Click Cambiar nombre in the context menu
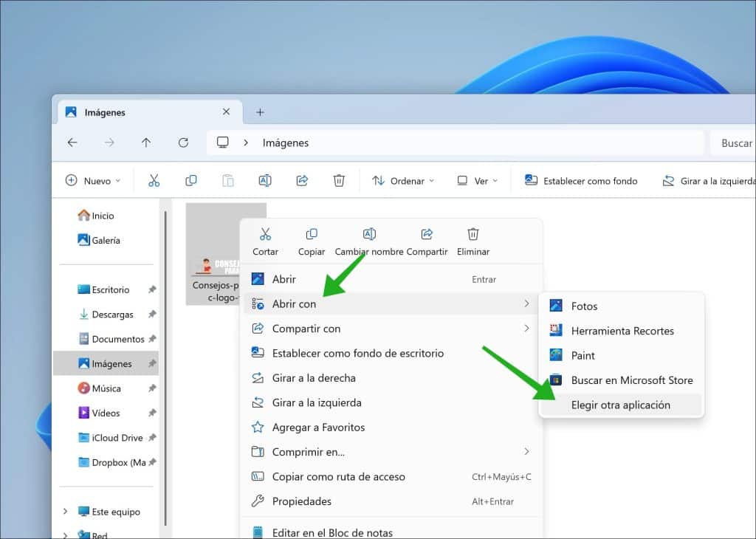Viewport: 756px width, 539px height. 369,241
